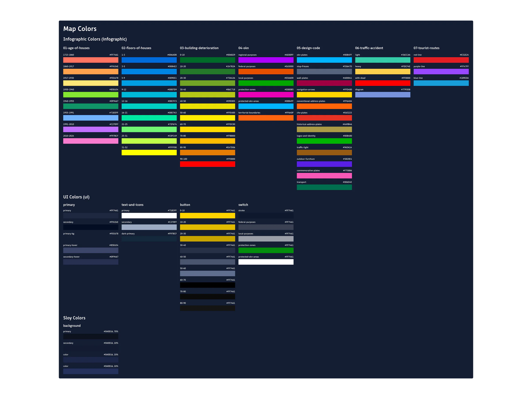
Task: Click the Map Colors heading
Action: point(80,29)
